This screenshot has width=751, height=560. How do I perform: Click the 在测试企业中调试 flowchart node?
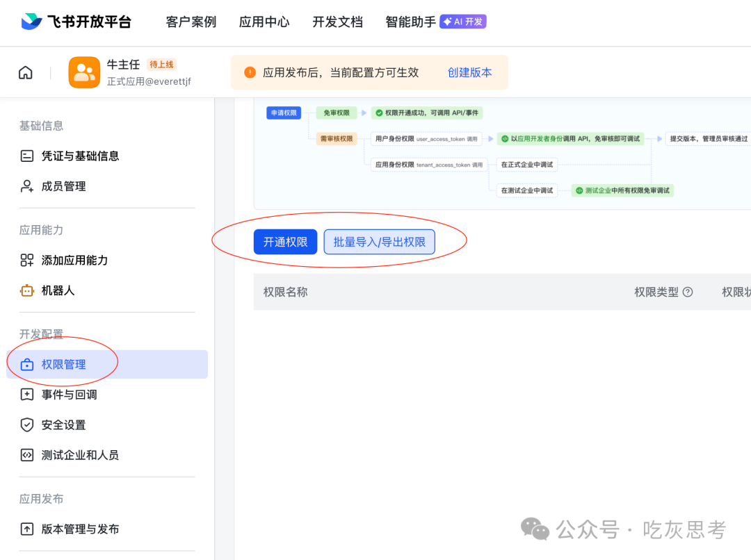pyautogui.click(x=527, y=190)
